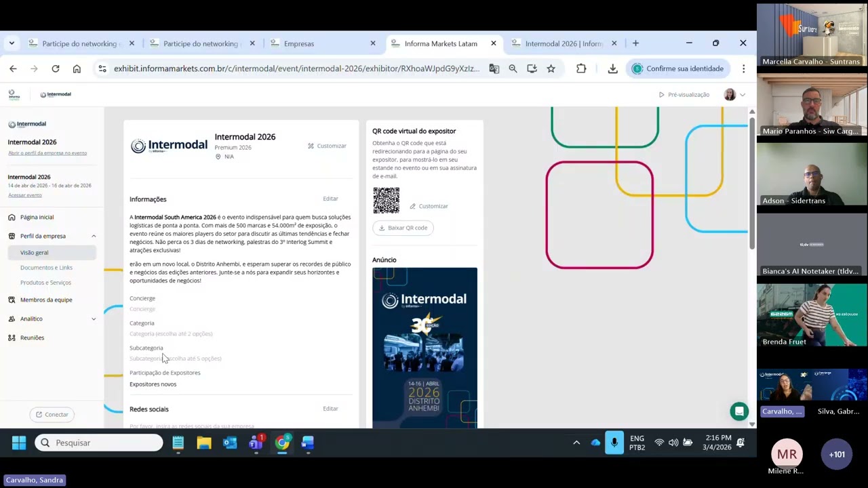Open Microsoft Teams from the taskbar
The height and width of the screenshot is (488, 868).
point(256,443)
